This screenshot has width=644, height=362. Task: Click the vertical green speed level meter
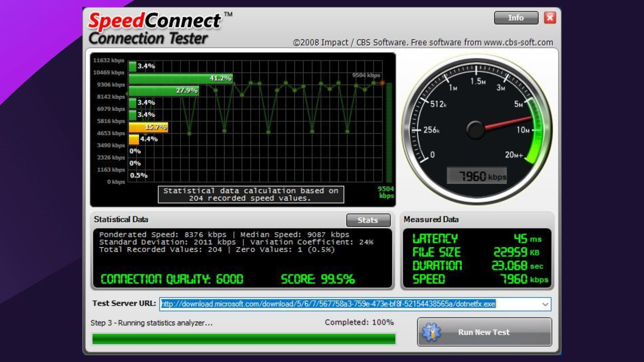point(389,133)
